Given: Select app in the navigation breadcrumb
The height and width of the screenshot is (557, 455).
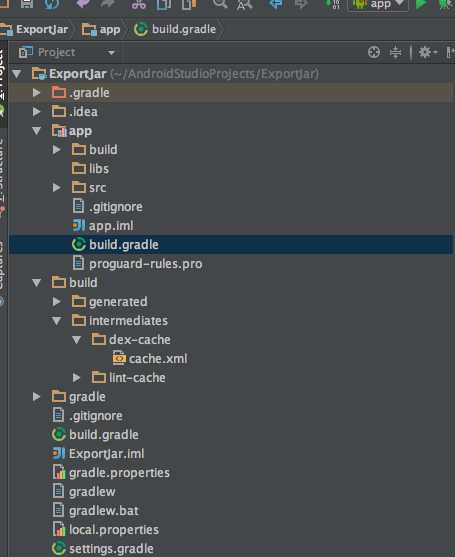Looking at the screenshot, I should [x=101, y=29].
